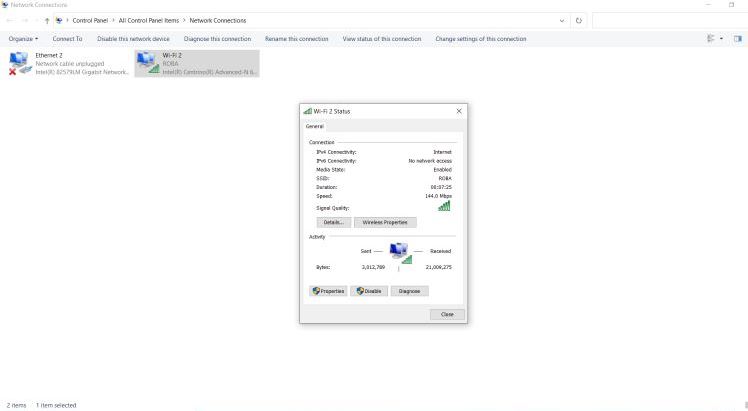Open the view options dropdown arrow
The height and width of the screenshot is (411, 748).
click(x=721, y=39)
